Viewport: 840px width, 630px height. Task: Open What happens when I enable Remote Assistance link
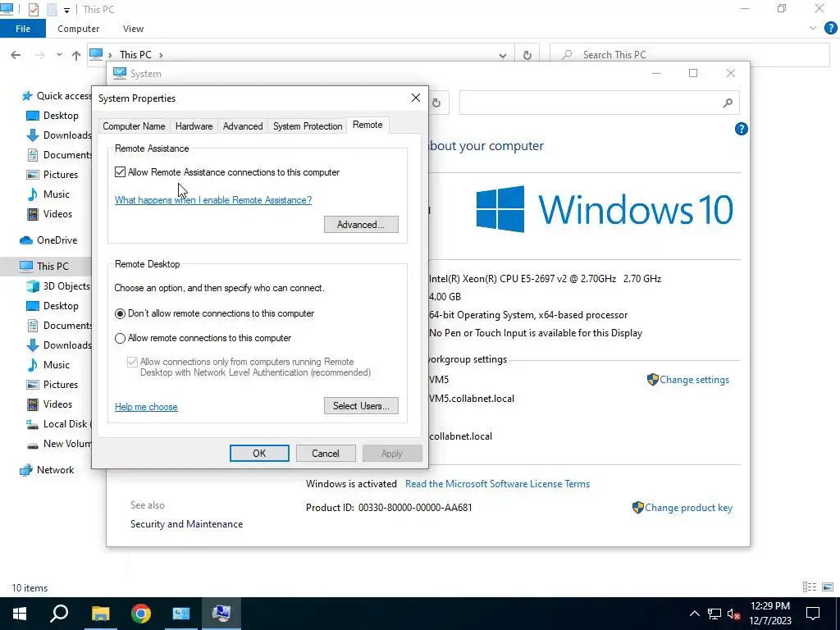coord(213,200)
